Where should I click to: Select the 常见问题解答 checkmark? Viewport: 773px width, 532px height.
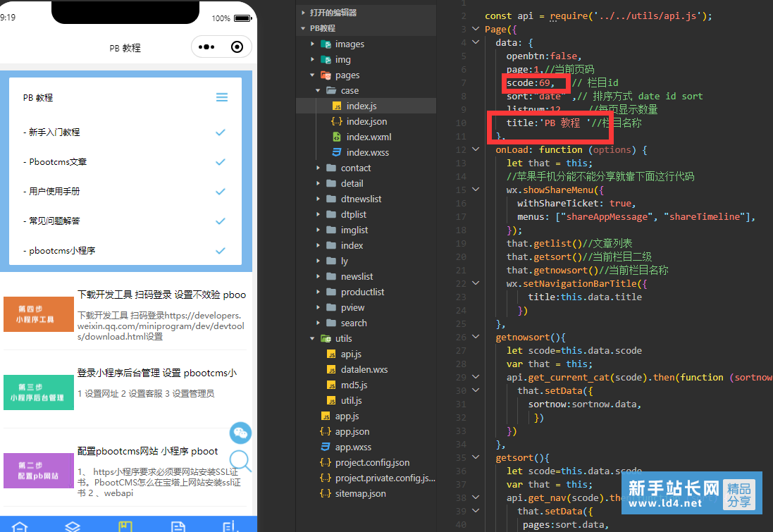tap(221, 221)
